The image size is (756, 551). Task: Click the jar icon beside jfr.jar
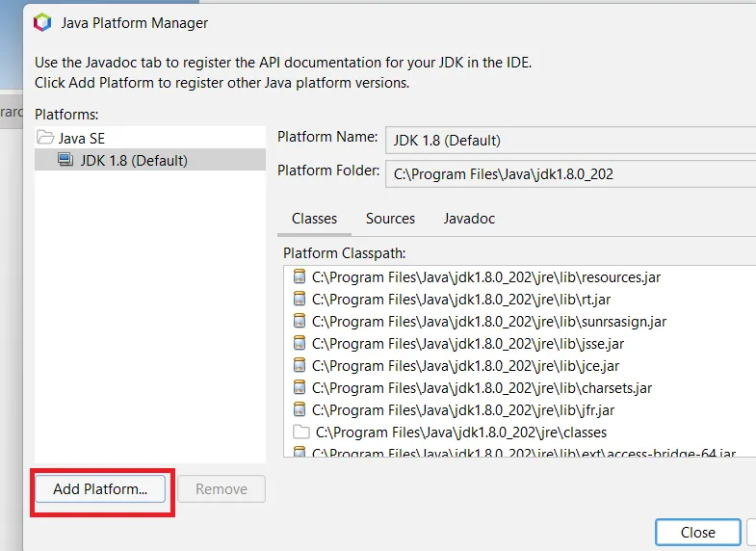pos(300,409)
